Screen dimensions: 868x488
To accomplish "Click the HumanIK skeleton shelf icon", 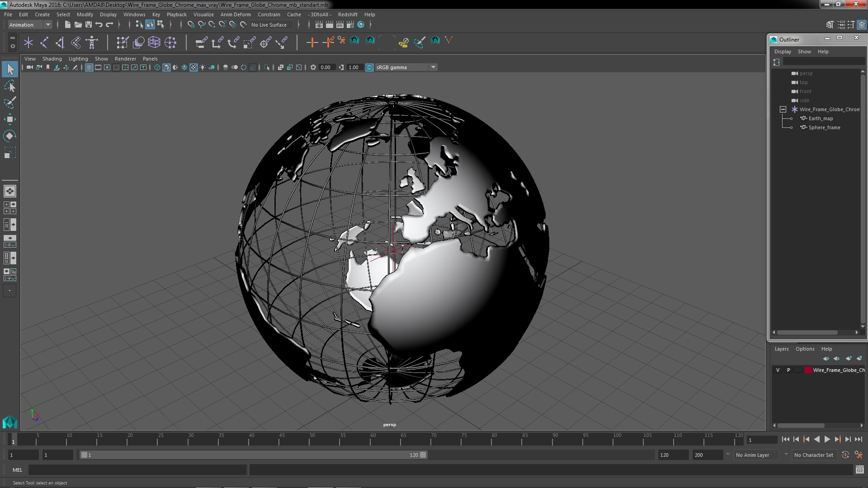I will (x=92, y=42).
